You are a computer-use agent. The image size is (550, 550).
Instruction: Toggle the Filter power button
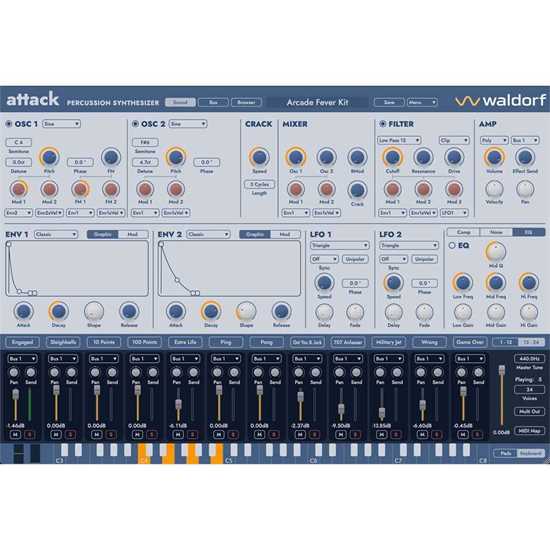[x=383, y=124]
